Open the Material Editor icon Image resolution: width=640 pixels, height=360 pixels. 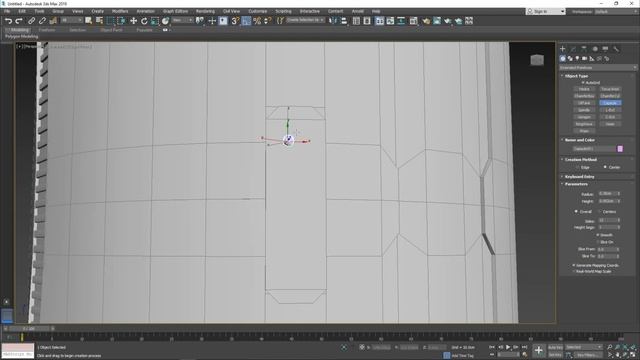(x=413, y=21)
